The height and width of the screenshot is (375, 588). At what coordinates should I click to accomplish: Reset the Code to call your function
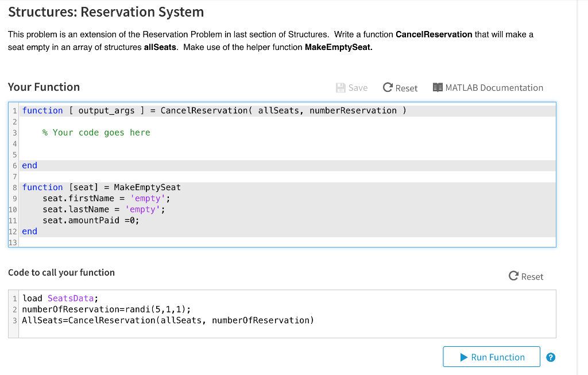pyautogui.click(x=526, y=276)
